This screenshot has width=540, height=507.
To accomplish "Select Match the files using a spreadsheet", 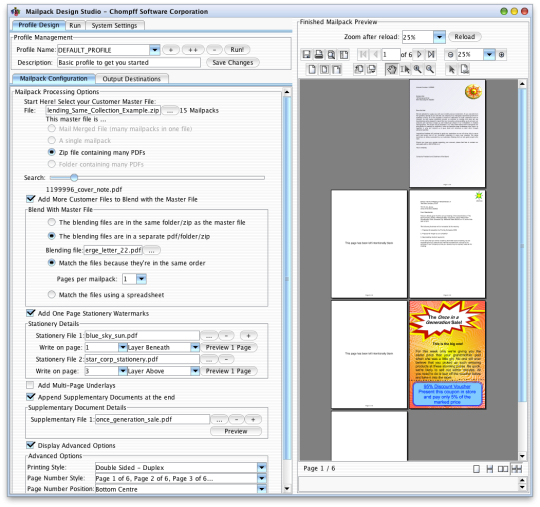I will click(x=52, y=294).
